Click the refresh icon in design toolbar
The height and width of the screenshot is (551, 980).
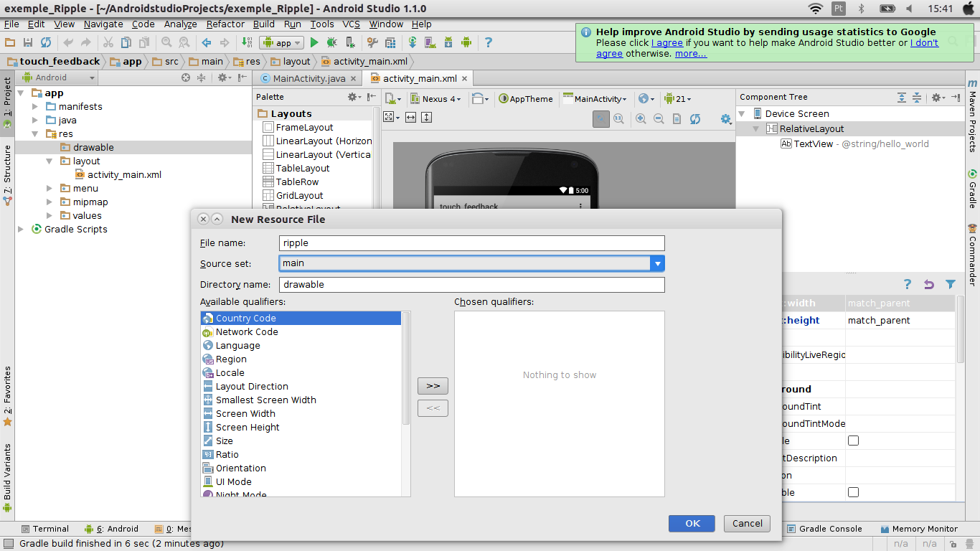tap(695, 119)
